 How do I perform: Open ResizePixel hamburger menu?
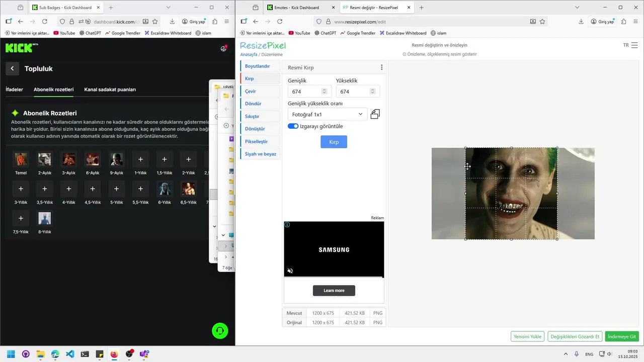(634, 45)
